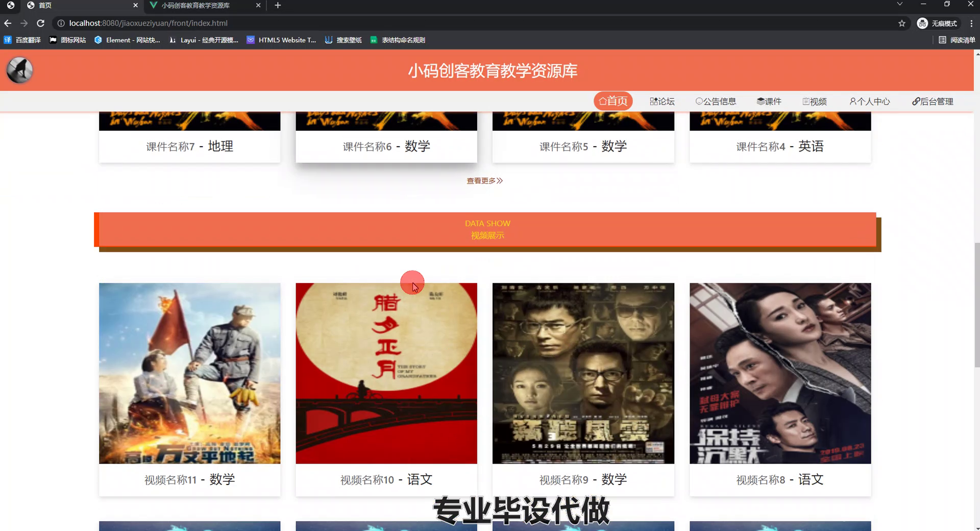Open the 视频名称9 poster thumbnail
Screen dimensions: 980x531
[583, 373]
